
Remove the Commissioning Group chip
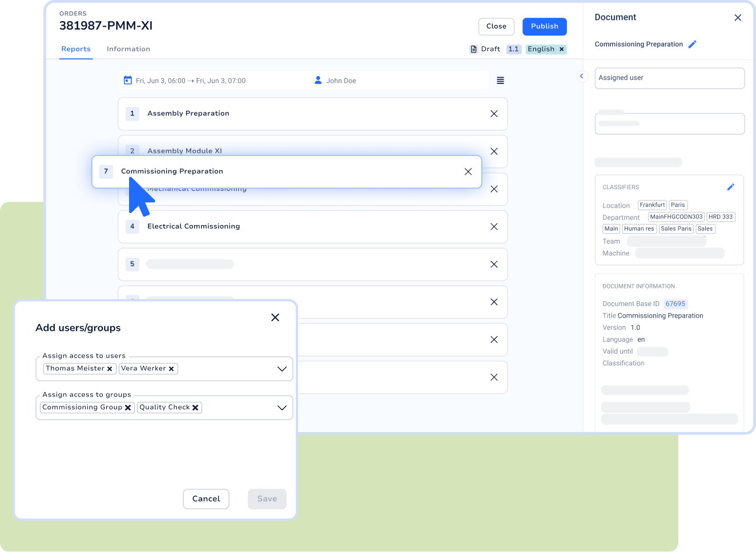pos(128,407)
